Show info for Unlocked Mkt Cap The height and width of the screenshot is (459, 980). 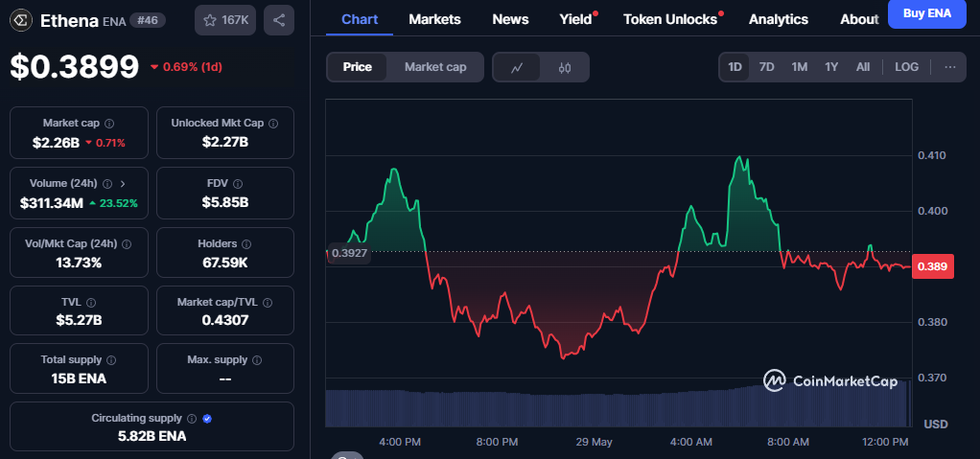273,124
